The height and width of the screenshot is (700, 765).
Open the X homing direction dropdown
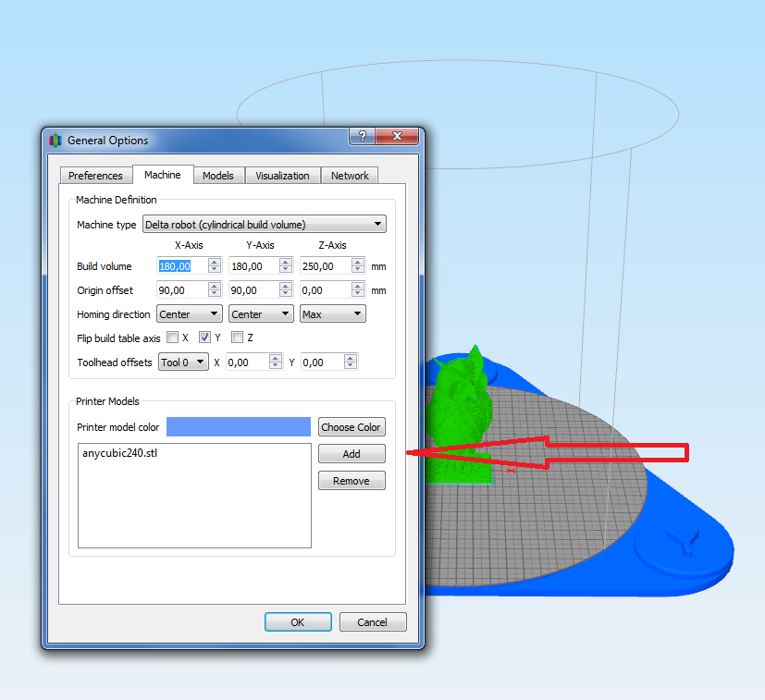[190, 313]
